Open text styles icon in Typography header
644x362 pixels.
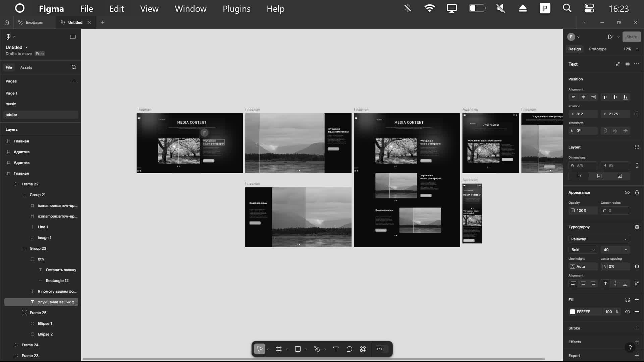tap(637, 227)
